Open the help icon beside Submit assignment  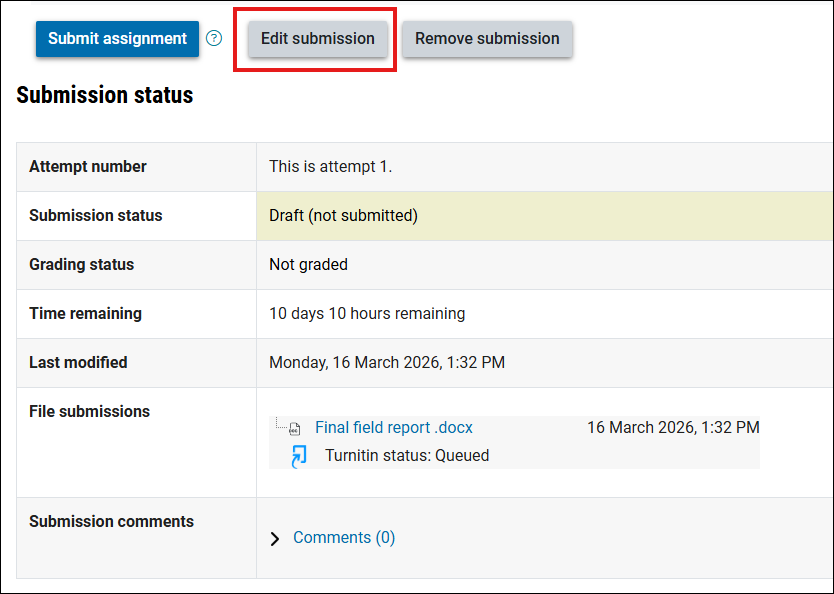214,38
